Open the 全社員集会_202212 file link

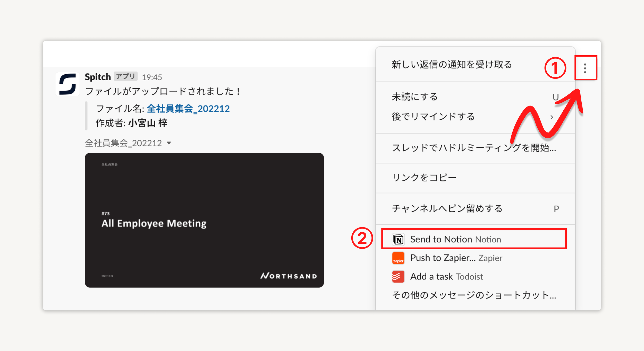[188, 108]
